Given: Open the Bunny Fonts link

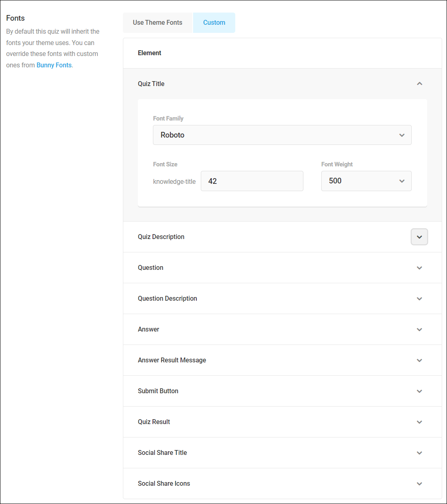Looking at the screenshot, I should click(x=54, y=65).
